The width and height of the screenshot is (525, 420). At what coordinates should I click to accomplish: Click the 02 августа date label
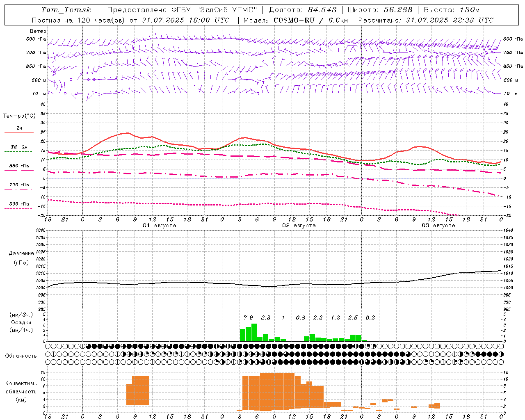coord(299,226)
